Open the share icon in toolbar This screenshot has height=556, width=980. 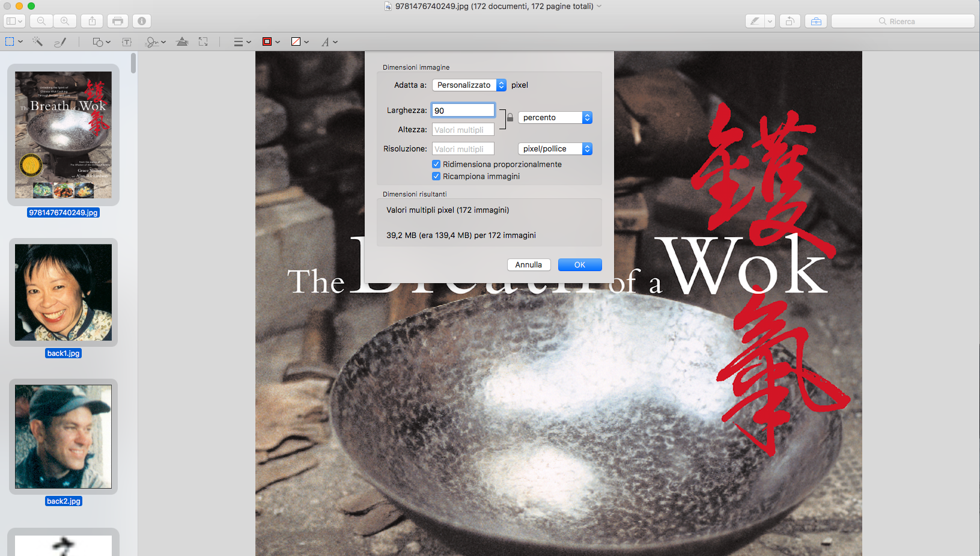point(92,21)
